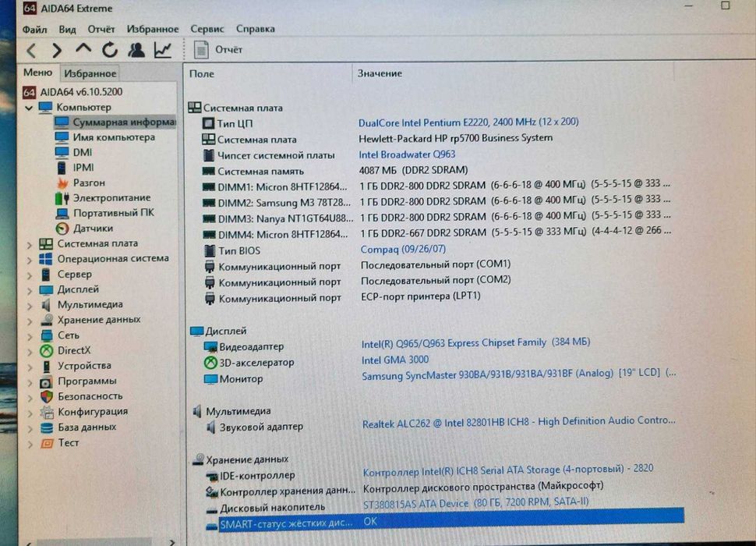Select Суммарная информация in the tree
This screenshot has height=546, width=756.
click(x=115, y=122)
